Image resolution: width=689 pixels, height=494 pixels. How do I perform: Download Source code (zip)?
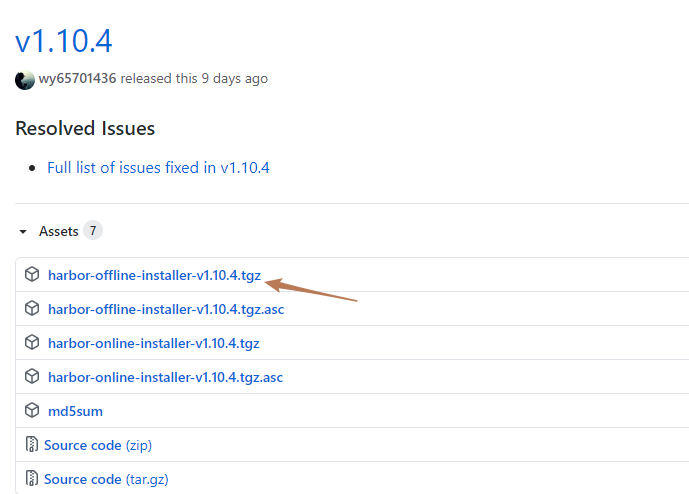pyautogui.click(x=98, y=445)
